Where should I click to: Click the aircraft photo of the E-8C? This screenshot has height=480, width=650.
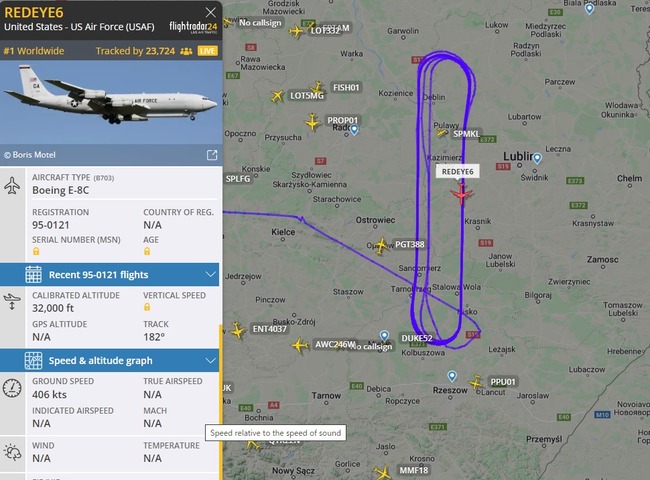(x=111, y=102)
